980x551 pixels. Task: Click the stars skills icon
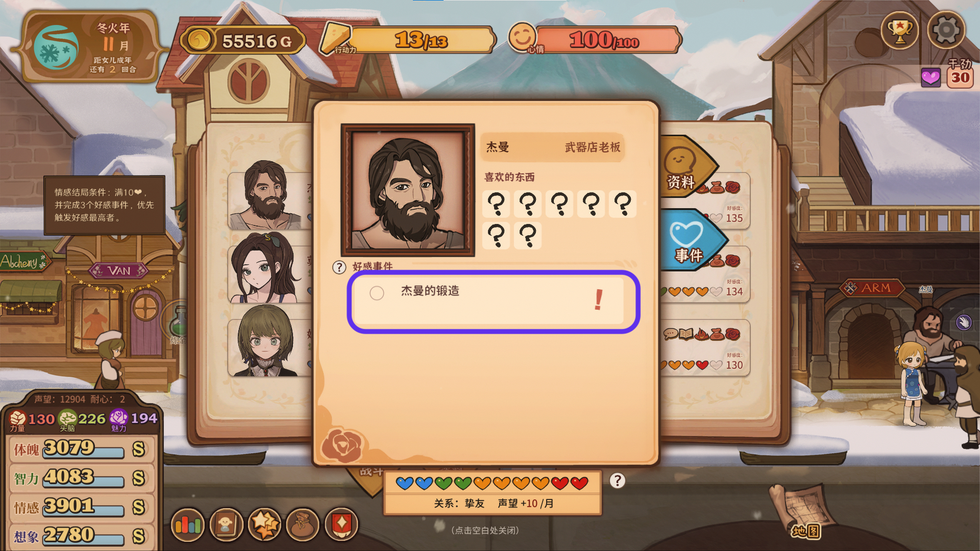(264, 524)
